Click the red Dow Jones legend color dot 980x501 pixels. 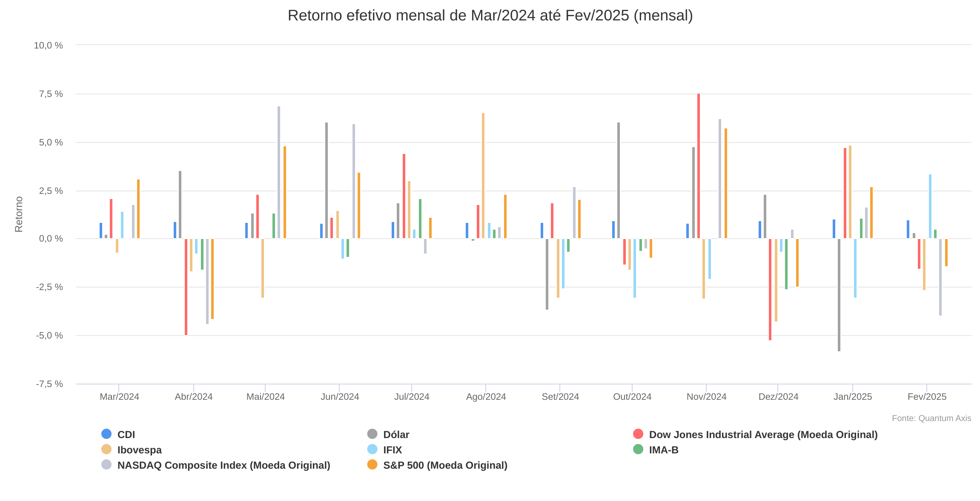[638, 434]
